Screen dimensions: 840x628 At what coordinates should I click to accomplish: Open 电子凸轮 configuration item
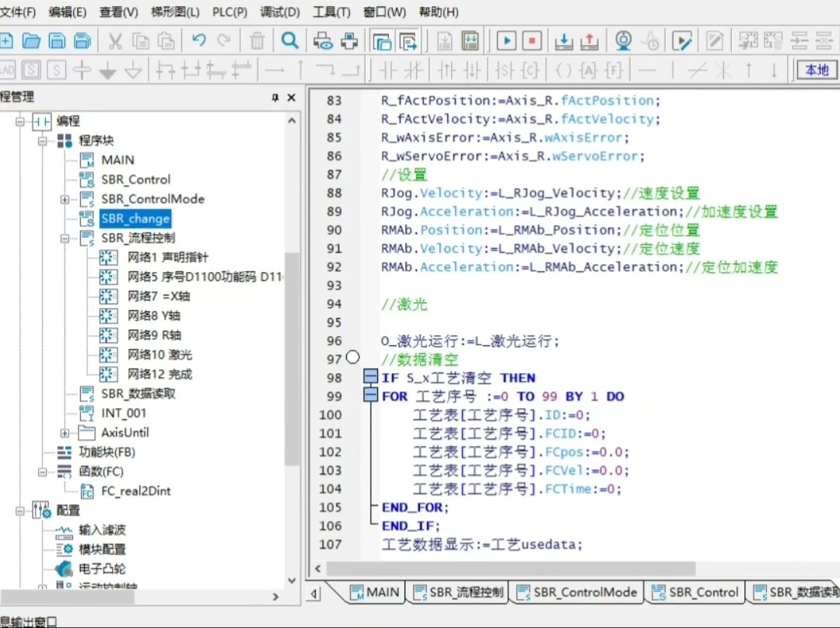102,569
